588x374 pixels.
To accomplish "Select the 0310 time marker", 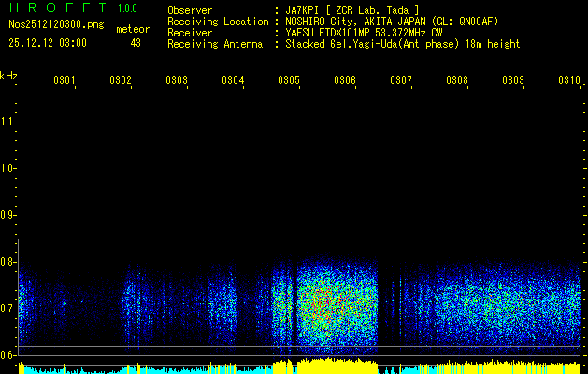I will tap(569, 81).
